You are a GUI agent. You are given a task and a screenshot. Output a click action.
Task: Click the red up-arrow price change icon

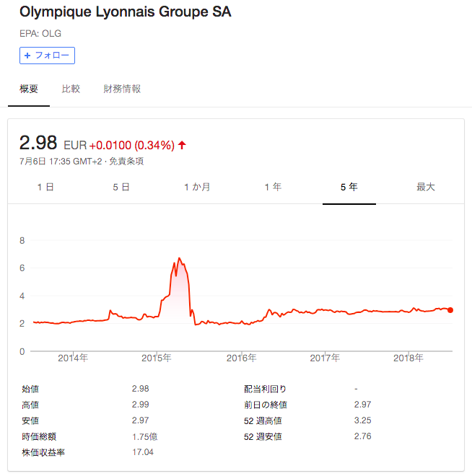182,145
